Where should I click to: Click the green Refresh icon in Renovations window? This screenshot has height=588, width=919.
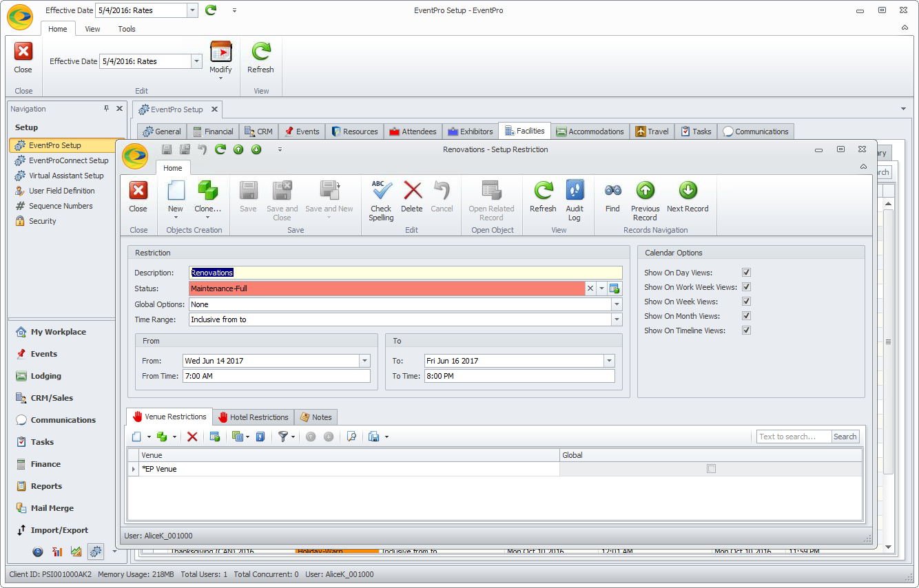click(x=543, y=191)
